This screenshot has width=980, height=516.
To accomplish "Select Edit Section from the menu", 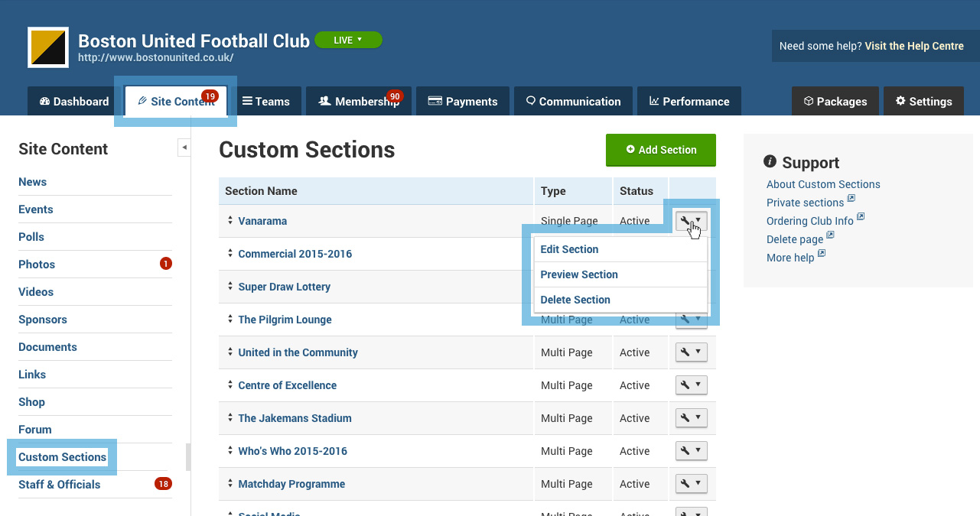I will coord(569,249).
